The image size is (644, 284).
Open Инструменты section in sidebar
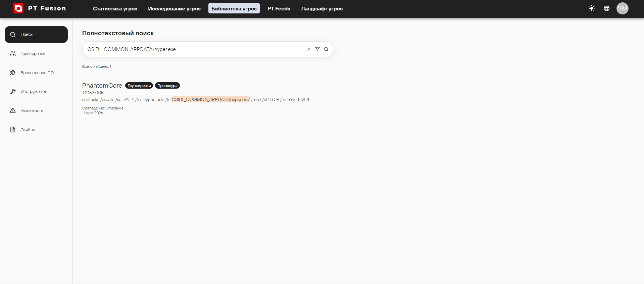click(x=36, y=92)
